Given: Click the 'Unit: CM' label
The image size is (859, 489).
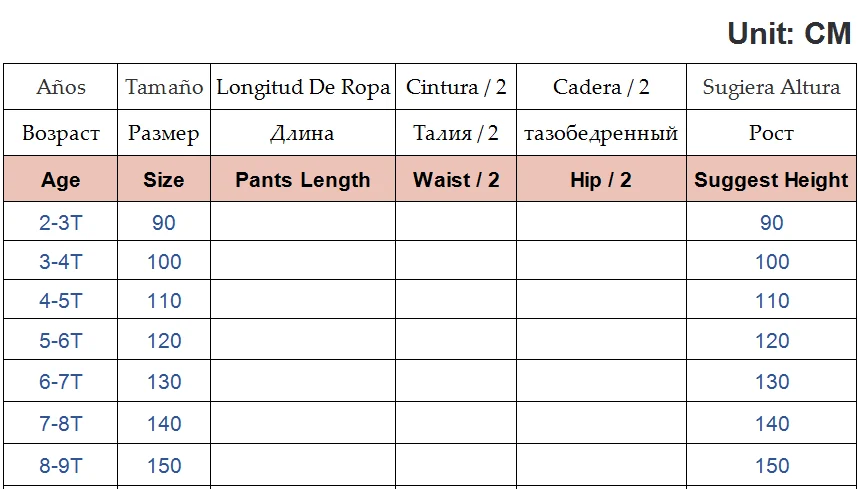Looking at the screenshot, I should 789,34.
